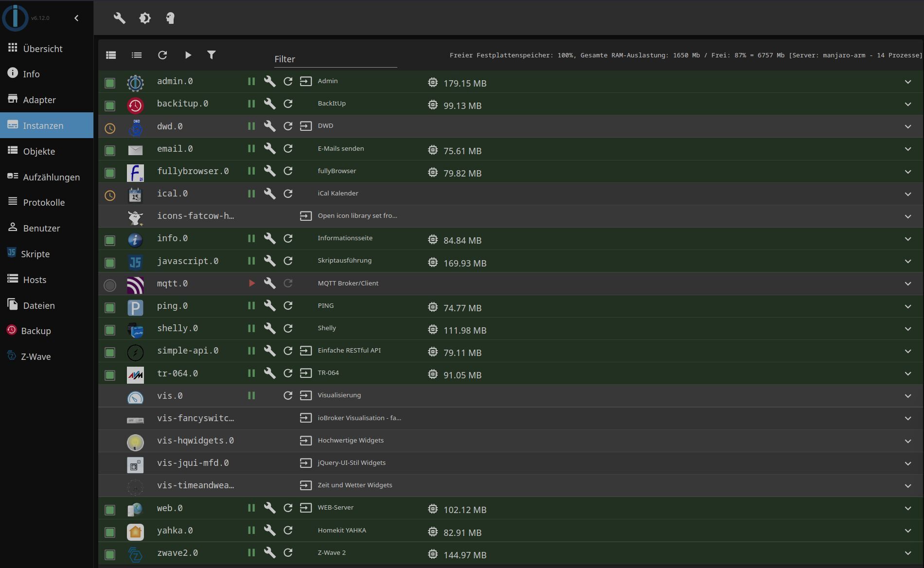Restart the dwd.0 instance
This screenshot has height=568, width=924.
[x=288, y=126]
